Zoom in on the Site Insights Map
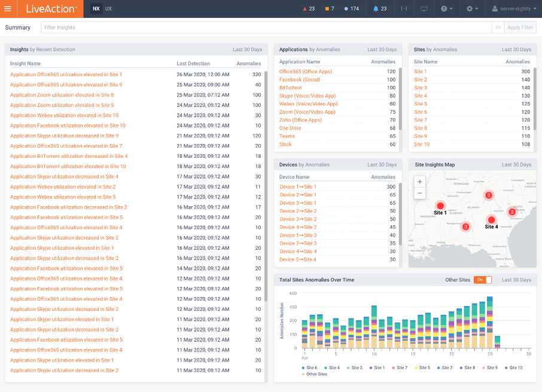This screenshot has height=392, width=542. [419, 182]
